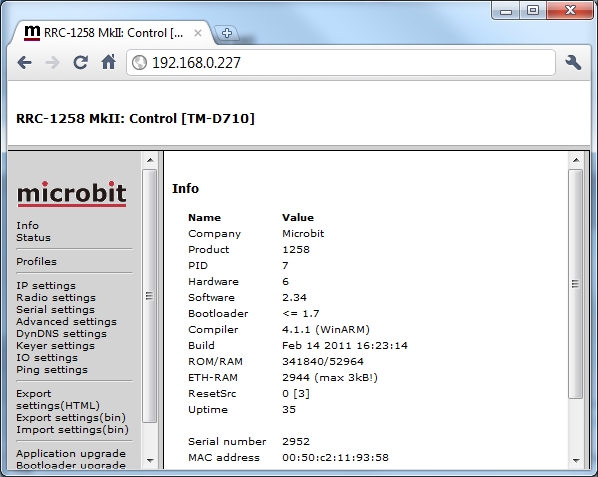598x477 pixels.
Task: Click the sidebar scrollbar up arrow
Action: click(x=150, y=160)
